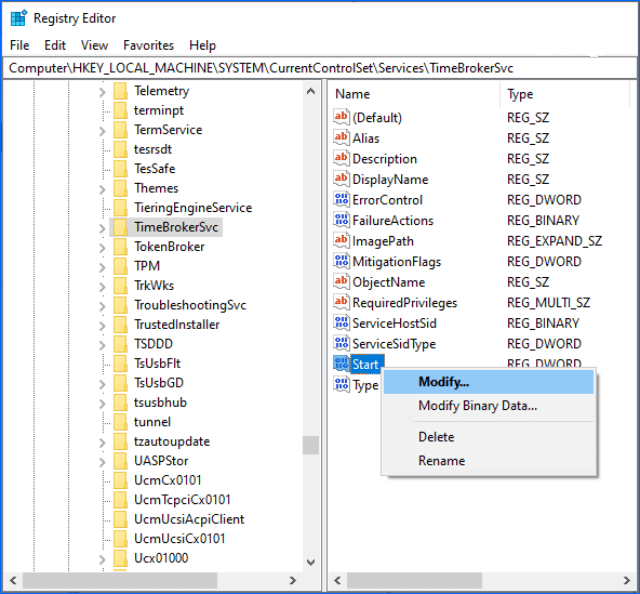Select the TsUsbFlt key
The height and width of the screenshot is (594, 640).
tap(158, 363)
